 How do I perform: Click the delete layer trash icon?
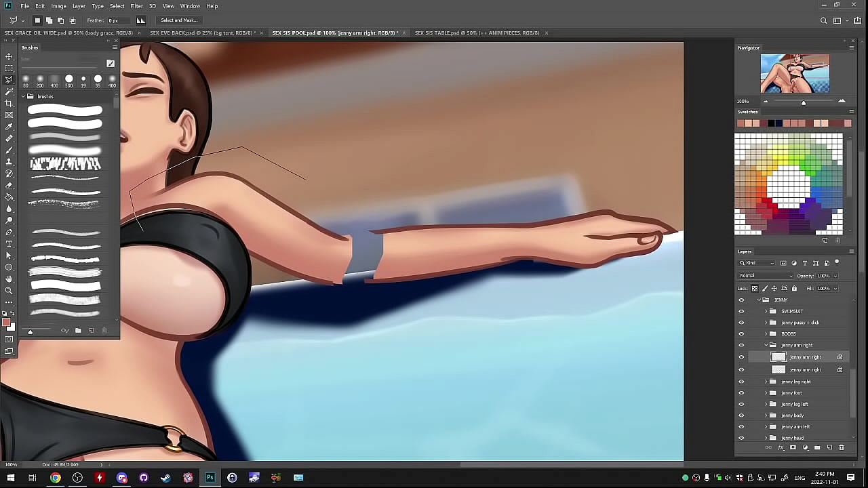pos(842,448)
